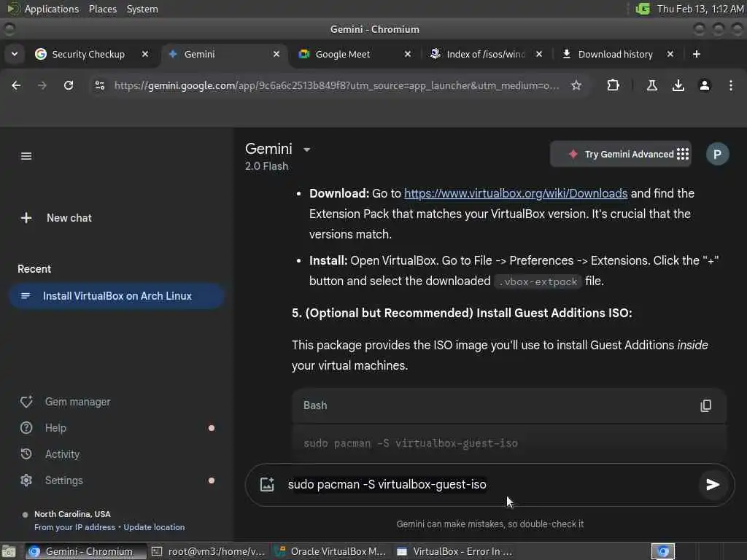The image size is (747, 560).
Task: Open the System menu
Action: (142, 9)
